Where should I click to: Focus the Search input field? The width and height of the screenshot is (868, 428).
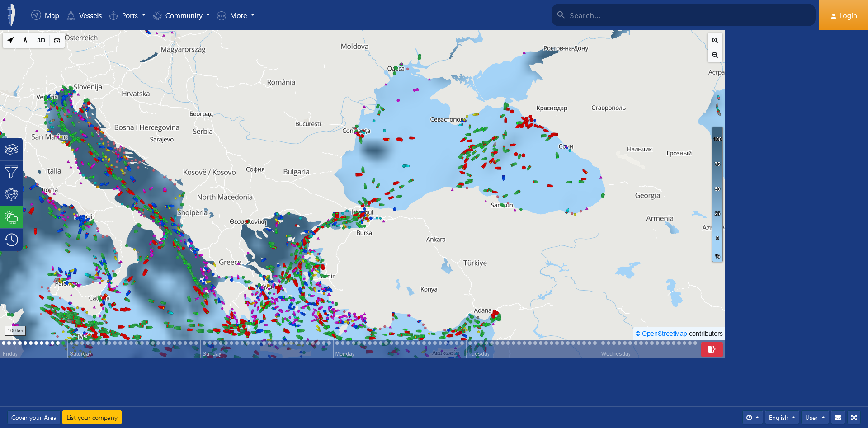[x=683, y=15]
